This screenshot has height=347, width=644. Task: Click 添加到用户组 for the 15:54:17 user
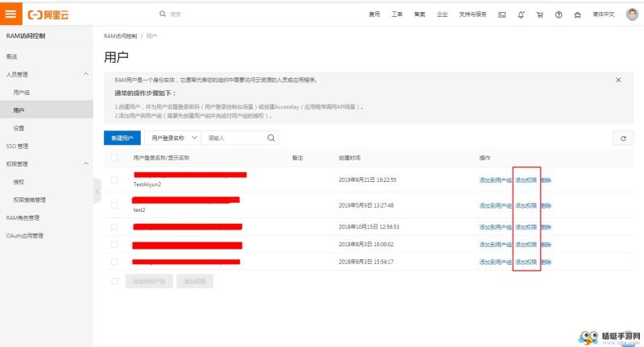(x=495, y=262)
